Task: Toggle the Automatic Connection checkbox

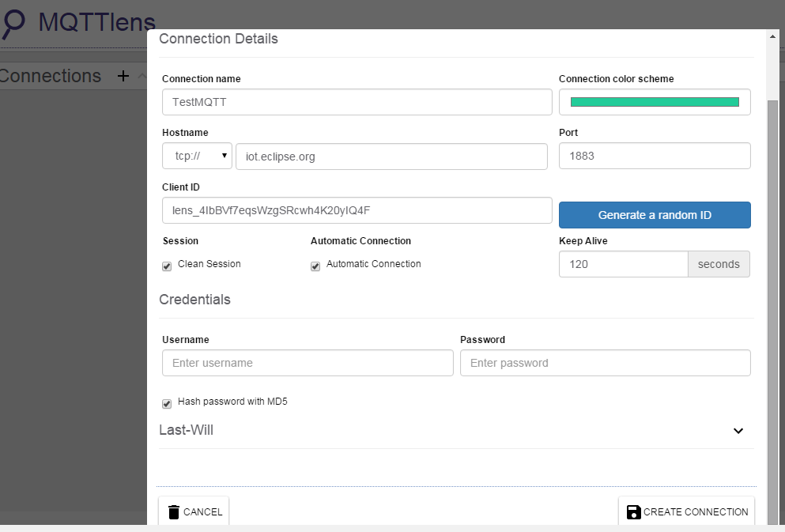Action: pyautogui.click(x=315, y=266)
